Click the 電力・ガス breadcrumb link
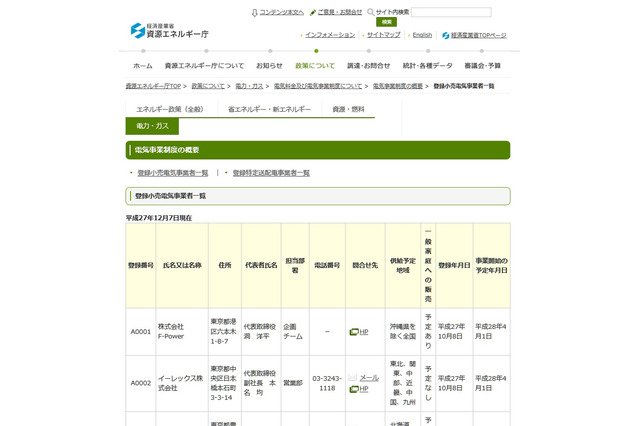The image size is (640, 426). point(249,86)
